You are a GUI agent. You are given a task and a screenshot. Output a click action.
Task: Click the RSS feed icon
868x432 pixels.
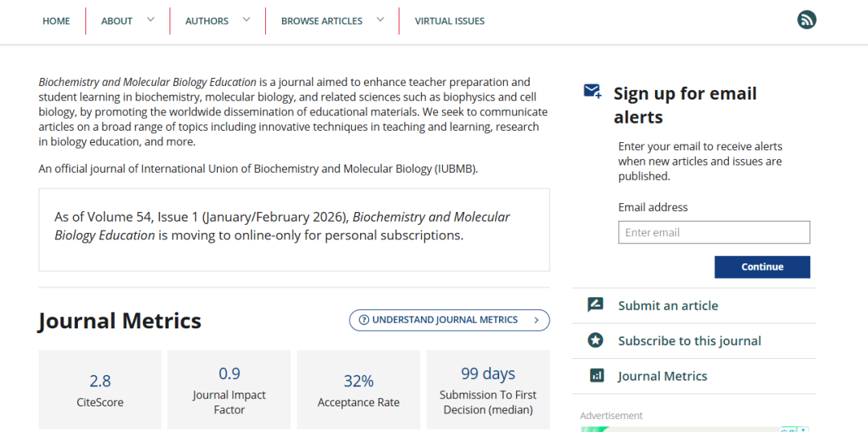(807, 20)
